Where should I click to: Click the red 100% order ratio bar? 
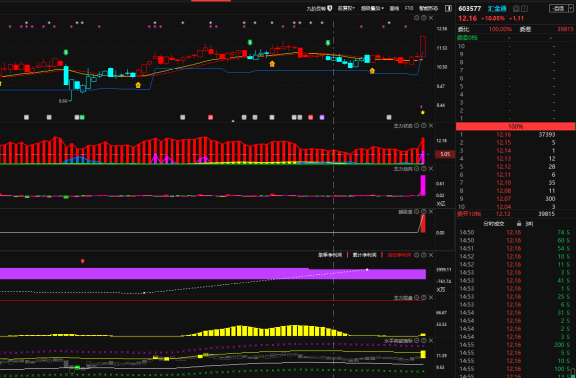515,126
